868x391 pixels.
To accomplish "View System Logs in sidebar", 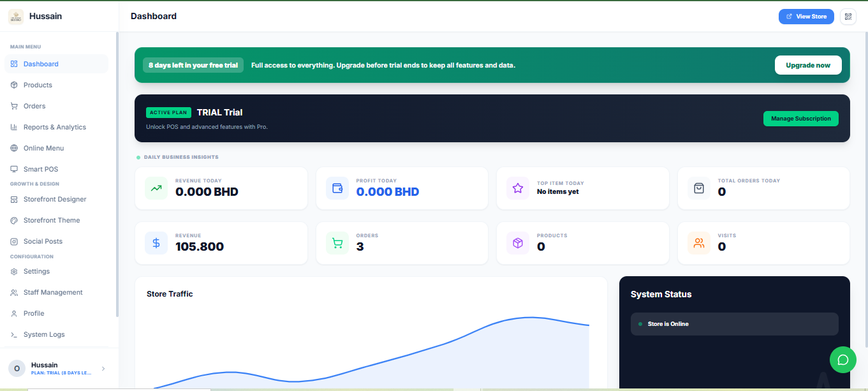I will click(56, 334).
